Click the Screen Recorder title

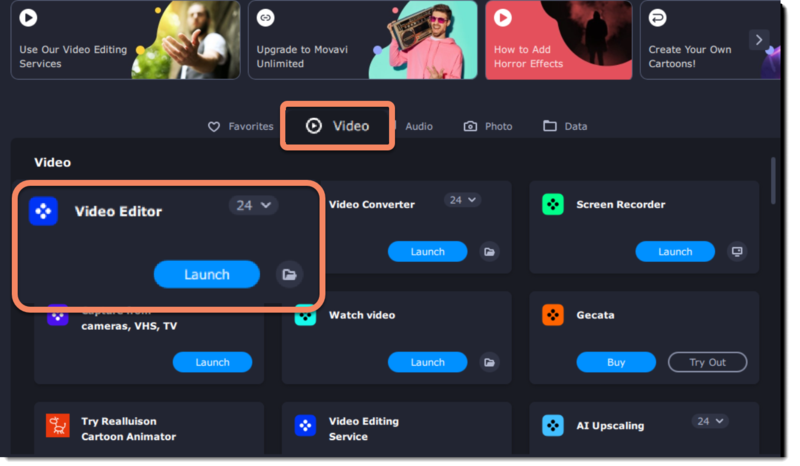(620, 205)
